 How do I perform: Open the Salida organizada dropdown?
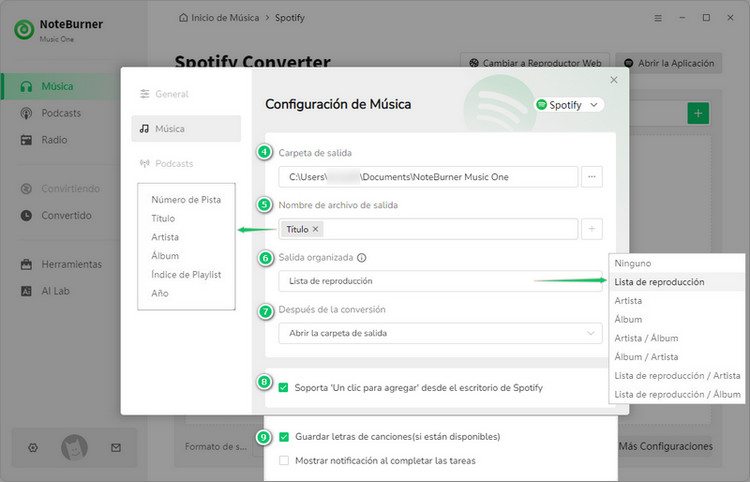tap(440, 281)
